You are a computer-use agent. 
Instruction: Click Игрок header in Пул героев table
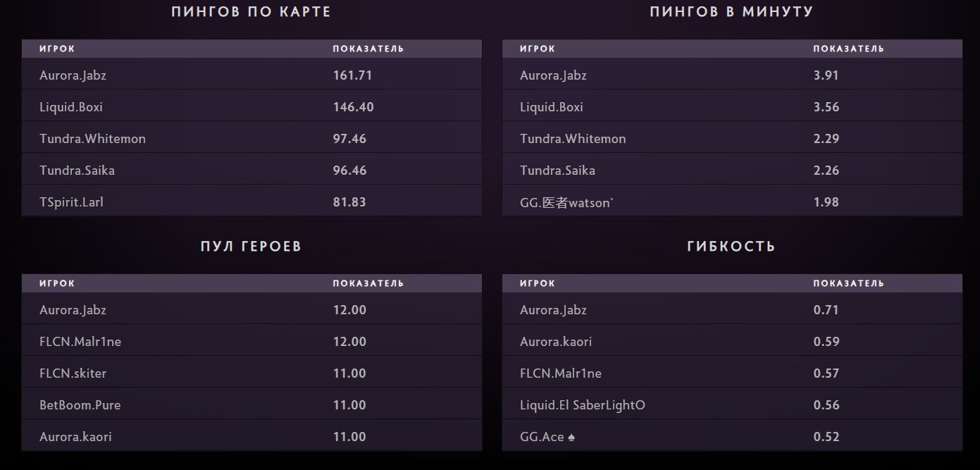(x=56, y=283)
